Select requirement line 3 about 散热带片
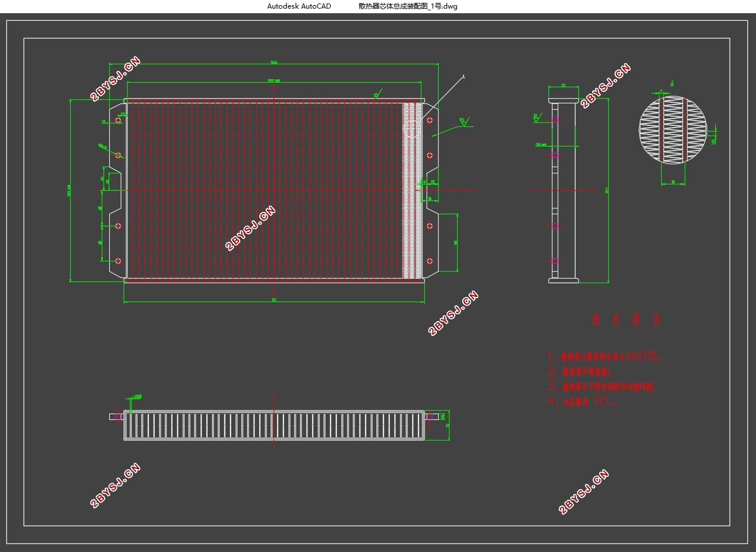Image resolution: width=756 pixels, height=552 pixels. coord(601,387)
